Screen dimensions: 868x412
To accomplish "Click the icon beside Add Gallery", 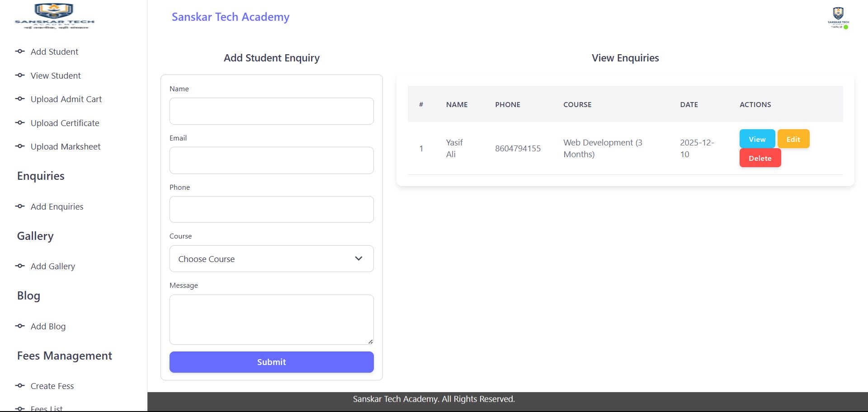I will [20, 266].
